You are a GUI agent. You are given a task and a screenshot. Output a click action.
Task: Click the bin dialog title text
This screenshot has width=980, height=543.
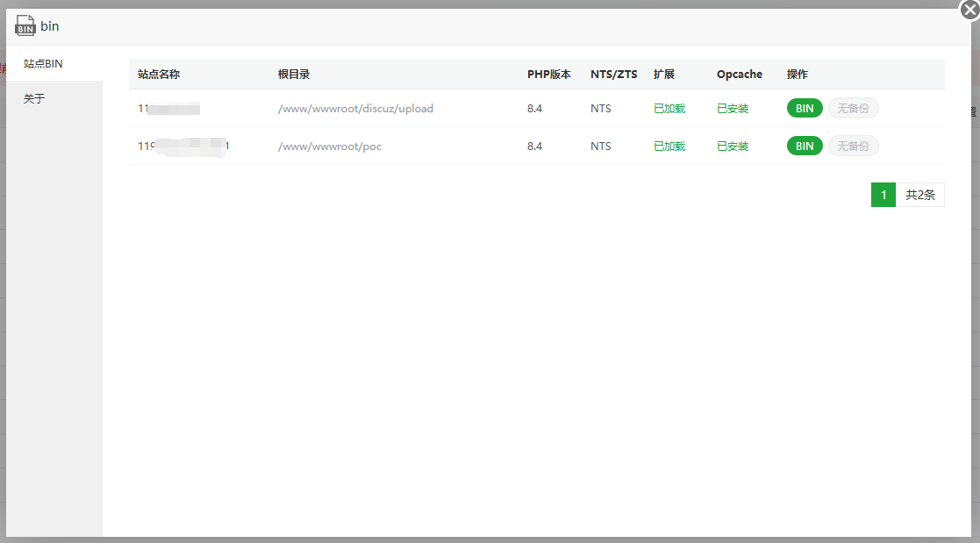[49, 26]
